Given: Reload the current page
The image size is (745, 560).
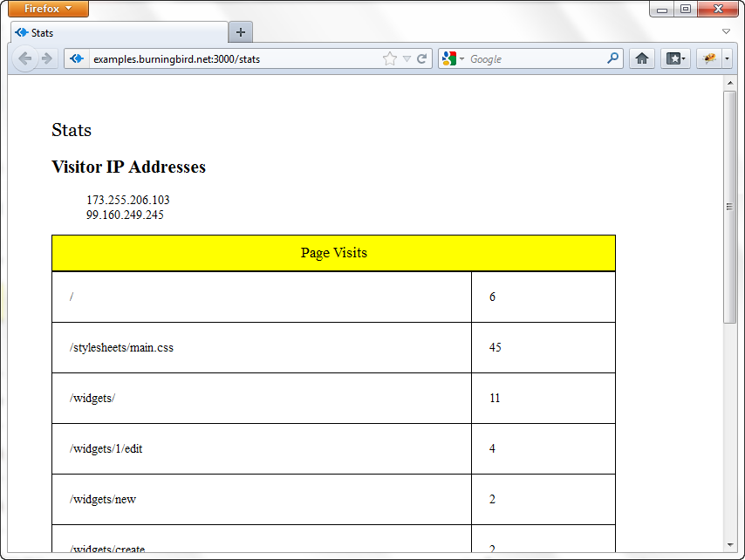Looking at the screenshot, I should click(x=422, y=58).
